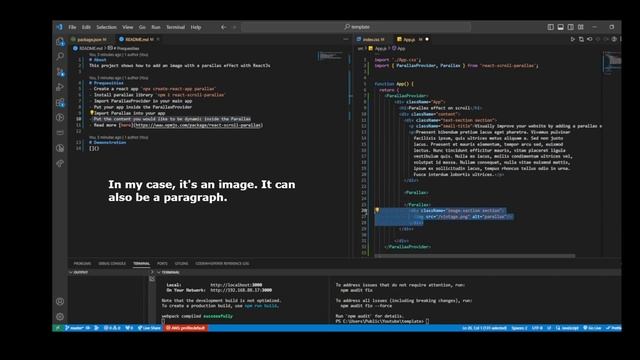The height and width of the screenshot is (360, 640).
Task: Click the Go Live button in the status bar
Action: (x=592, y=328)
